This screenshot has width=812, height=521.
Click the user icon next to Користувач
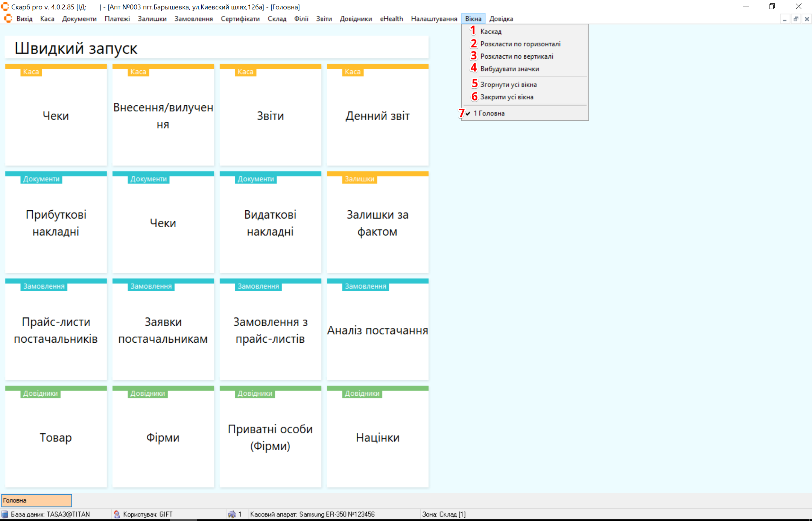coord(117,514)
